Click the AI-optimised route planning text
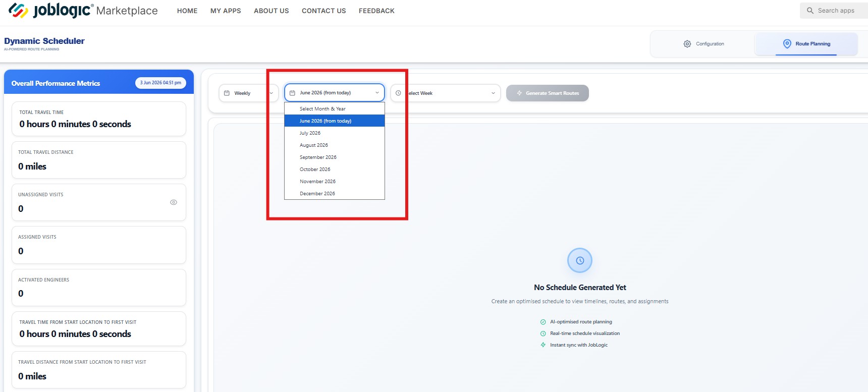Screen dimensions: 868x392 tap(581, 322)
